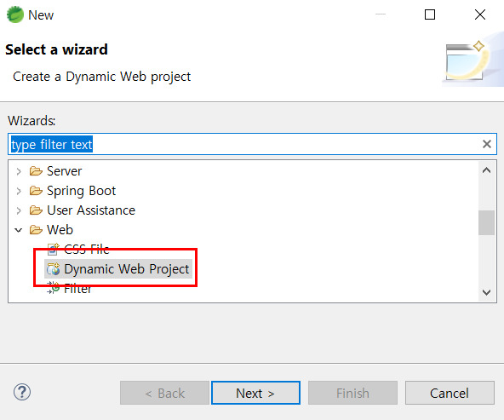Clear the filter text with X icon
Image resolution: width=504 pixels, height=420 pixels.
pyautogui.click(x=487, y=144)
